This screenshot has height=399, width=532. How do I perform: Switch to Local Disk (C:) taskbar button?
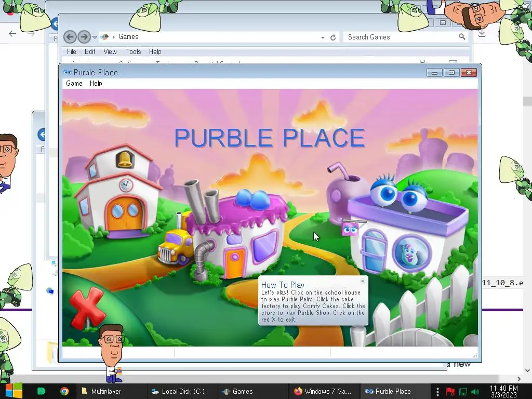(x=182, y=391)
